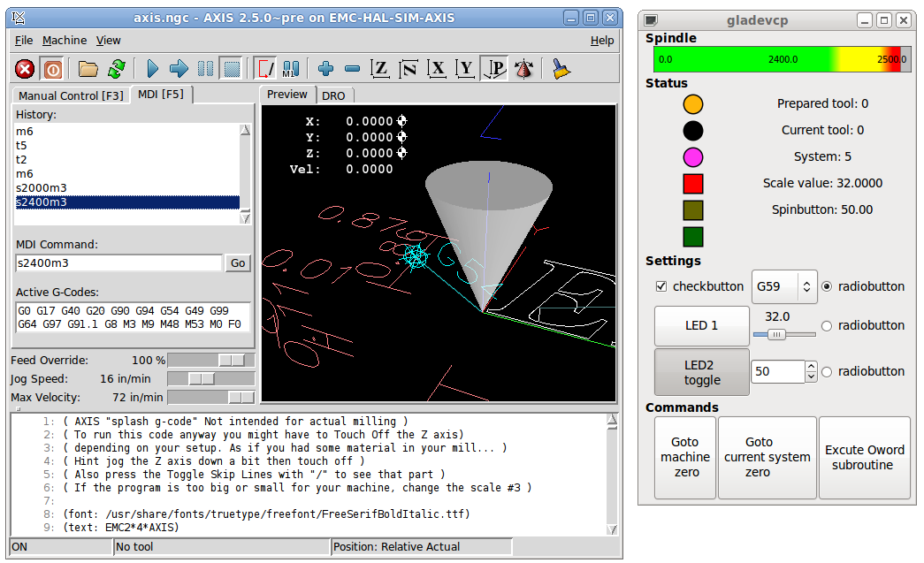Adjust the Feed Override slider
The height and width of the screenshot is (563, 924).
233,361
